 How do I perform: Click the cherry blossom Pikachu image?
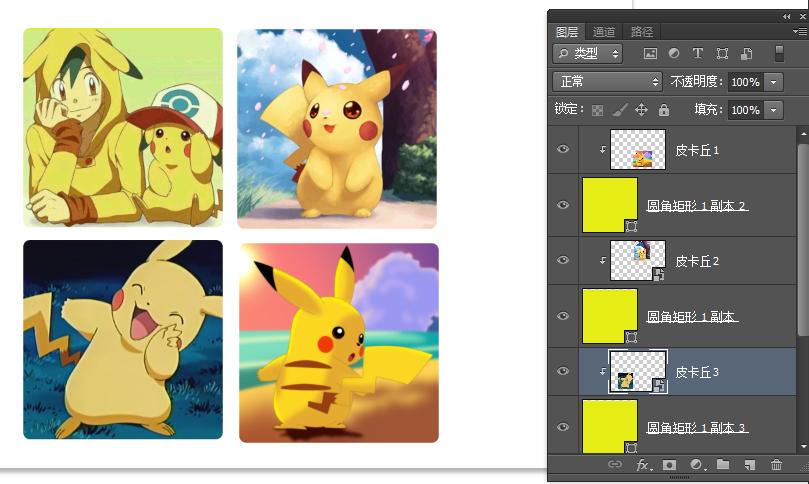click(337, 128)
